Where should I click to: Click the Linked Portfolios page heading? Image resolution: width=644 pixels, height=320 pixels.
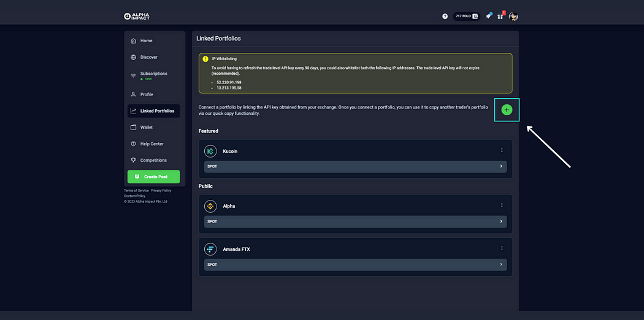[218, 39]
